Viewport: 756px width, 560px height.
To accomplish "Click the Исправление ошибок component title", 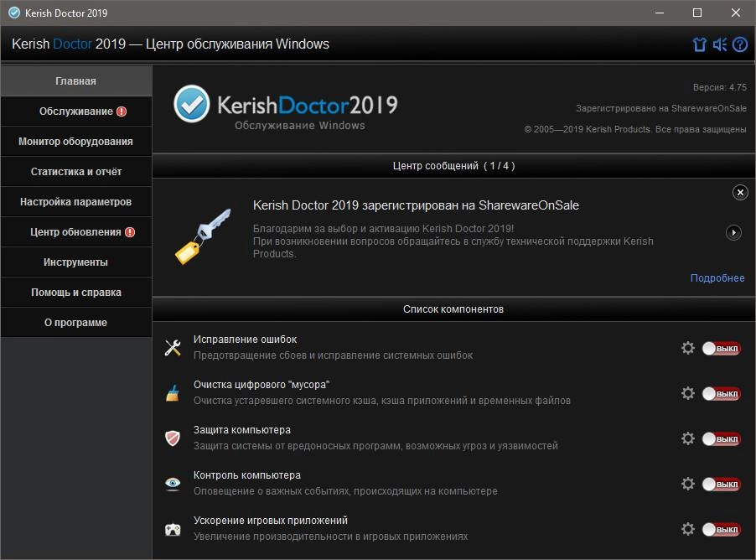I will click(245, 339).
